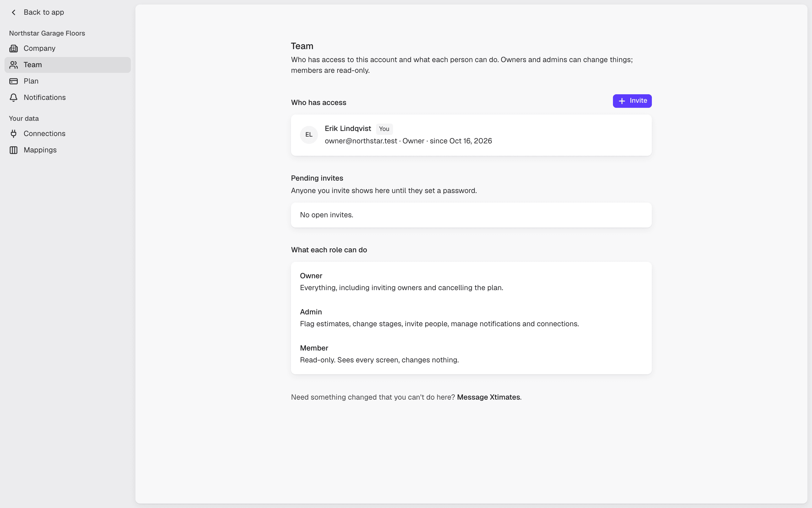Click the plus icon in Invite button
The width and height of the screenshot is (812, 508).
tap(622, 101)
